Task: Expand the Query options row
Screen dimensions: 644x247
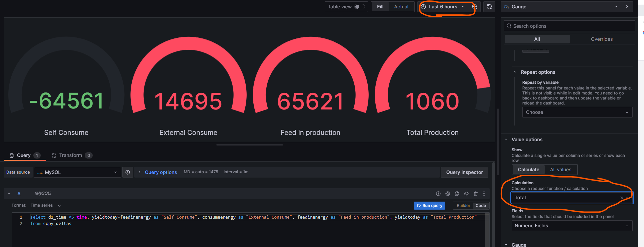Action: (161, 172)
